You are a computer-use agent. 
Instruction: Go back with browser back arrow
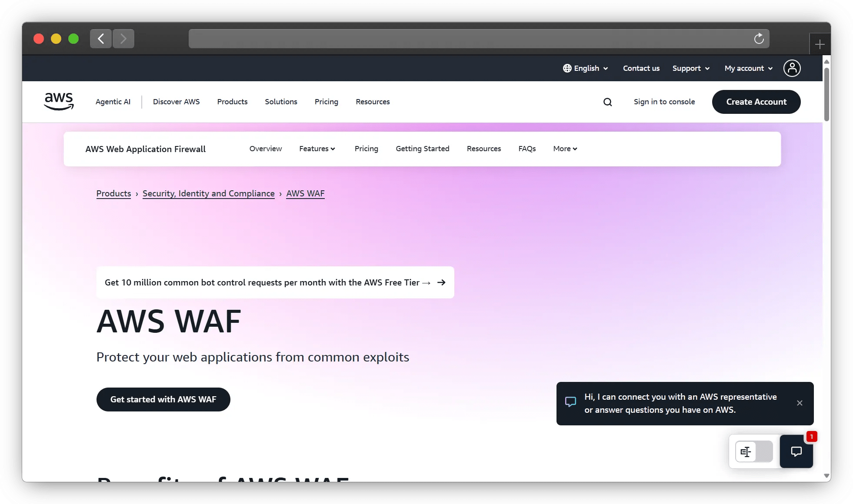101,39
